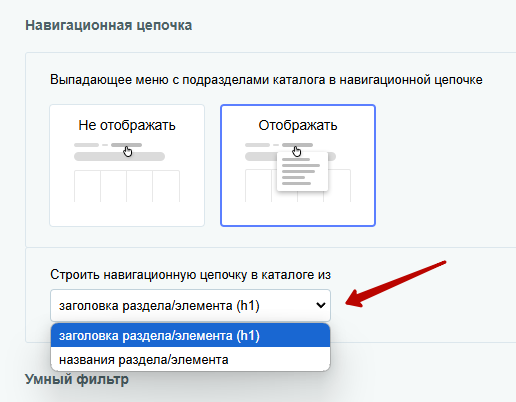The height and width of the screenshot is (402, 516).
Task: Click selected value "заголовка раздела/элемента (h1)" in combo box
Action: tap(159, 306)
